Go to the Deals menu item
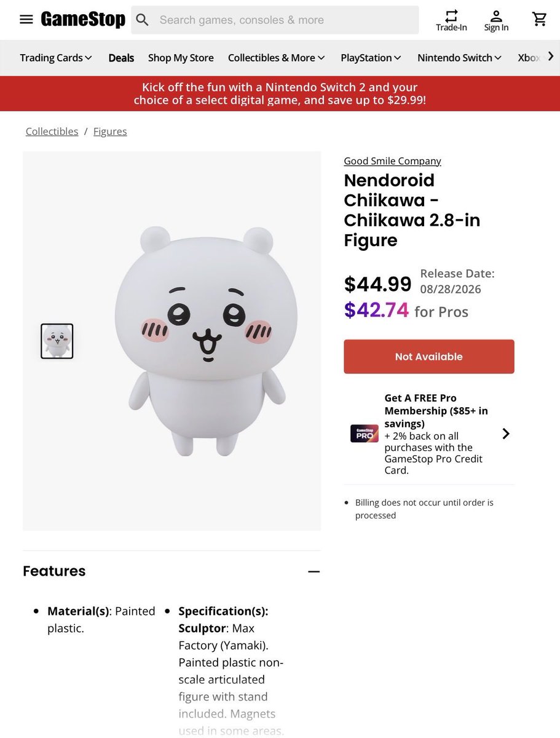This screenshot has height=738, width=560. click(x=121, y=58)
